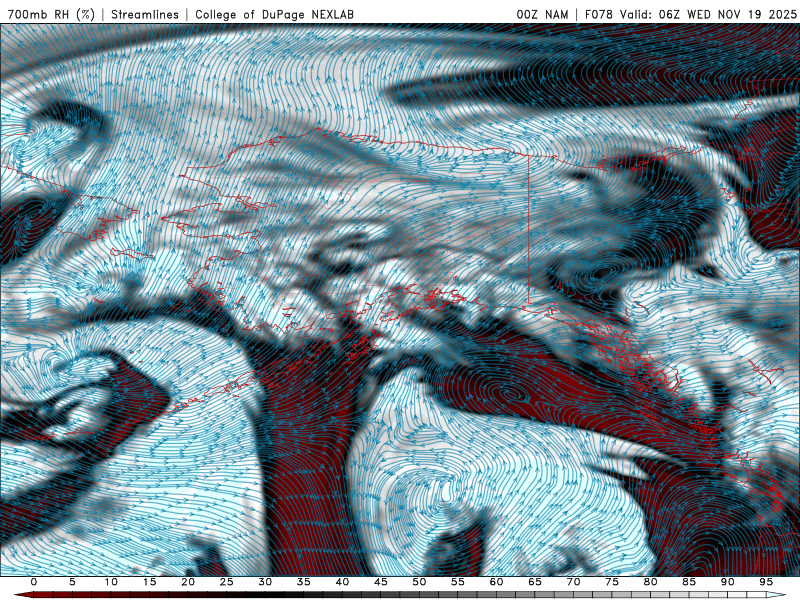
Task: Click the '20' tick label on the color scale
Action: pyautogui.click(x=188, y=582)
